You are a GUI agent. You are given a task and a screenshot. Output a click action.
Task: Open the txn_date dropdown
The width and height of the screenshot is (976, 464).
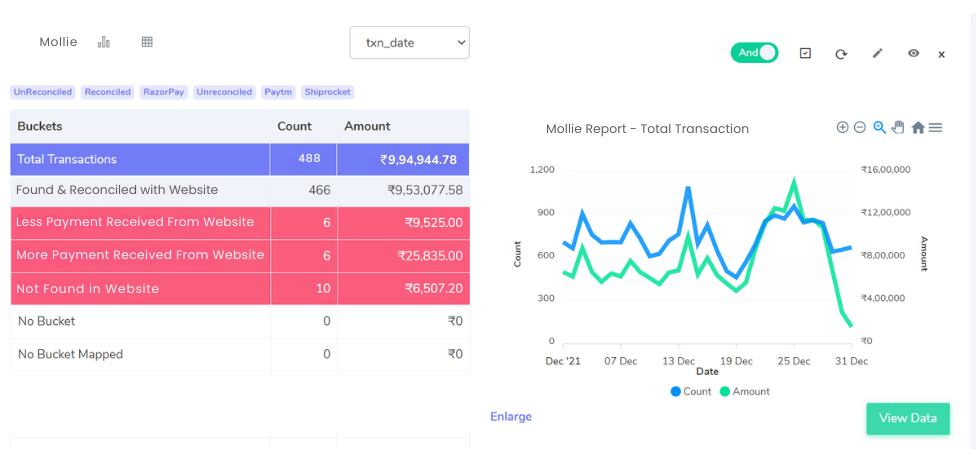pyautogui.click(x=410, y=42)
